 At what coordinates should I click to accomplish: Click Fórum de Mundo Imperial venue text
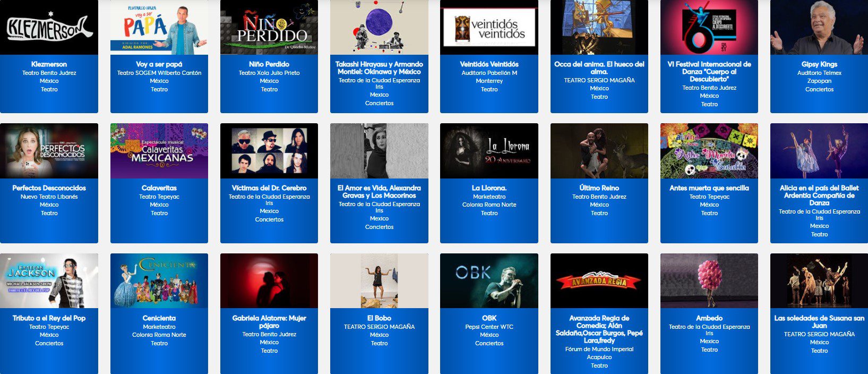[599, 349]
